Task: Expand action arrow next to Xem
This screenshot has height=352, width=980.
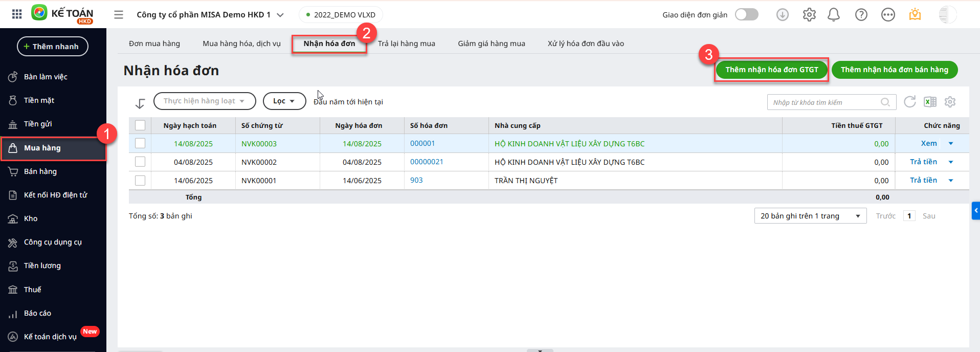Action: (x=951, y=144)
